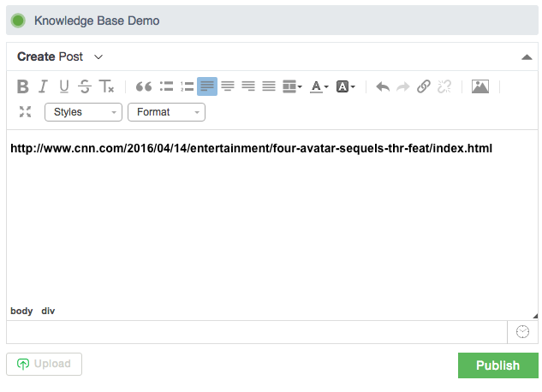Click the editor resize handle
Screen dimensions: 542x392
535,316
